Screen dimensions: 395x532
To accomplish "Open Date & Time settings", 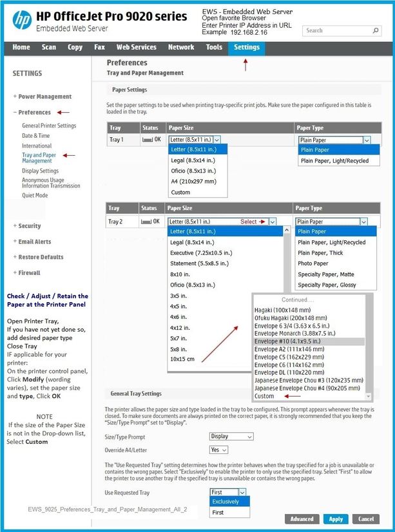I will click(35, 136).
